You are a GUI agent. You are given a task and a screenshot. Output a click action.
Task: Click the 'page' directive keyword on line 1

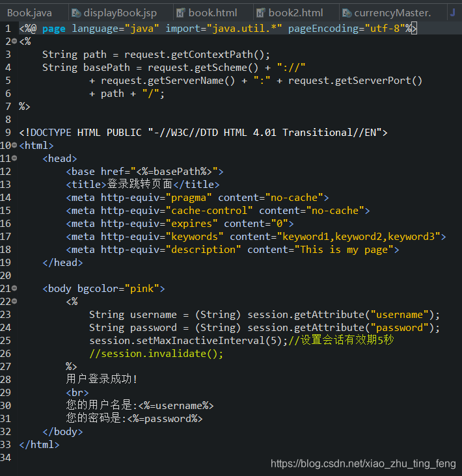(54, 29)
